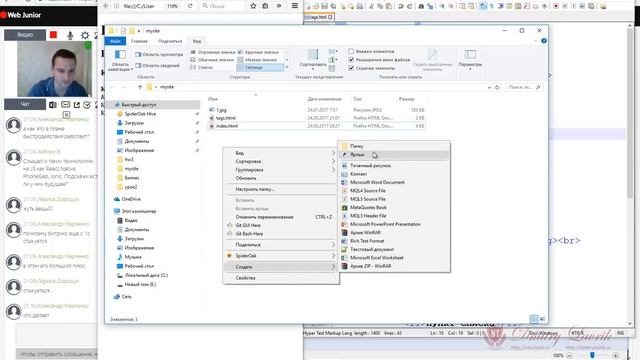Select the Таблица layout option
This screenshot has height=360, width=640.
point(260,67)
